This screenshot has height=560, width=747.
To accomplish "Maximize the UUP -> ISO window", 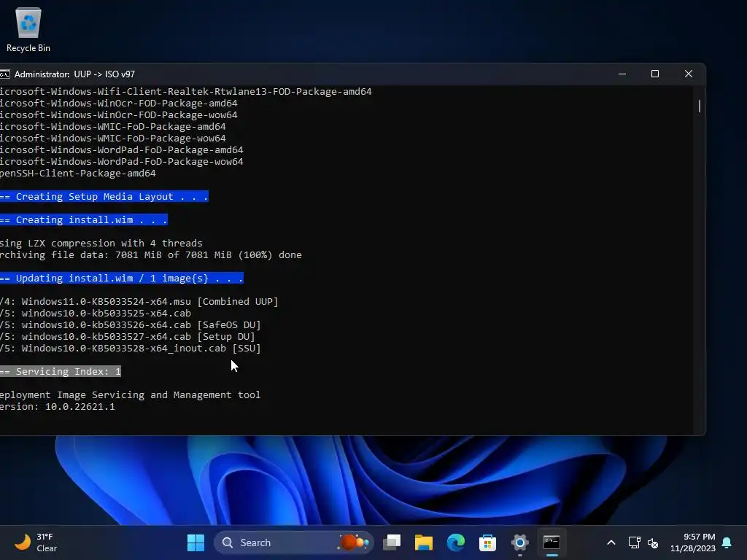I will 655,74.
